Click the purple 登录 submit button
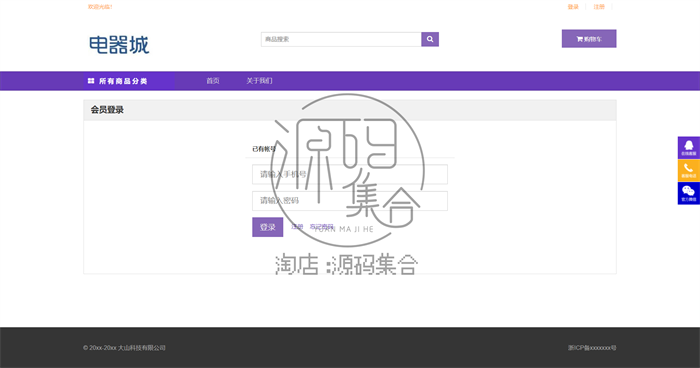 pos(267,227)
